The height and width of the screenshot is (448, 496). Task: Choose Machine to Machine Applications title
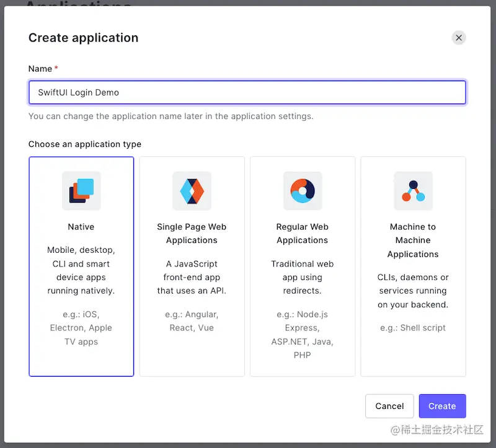click(x=413, y=240)
